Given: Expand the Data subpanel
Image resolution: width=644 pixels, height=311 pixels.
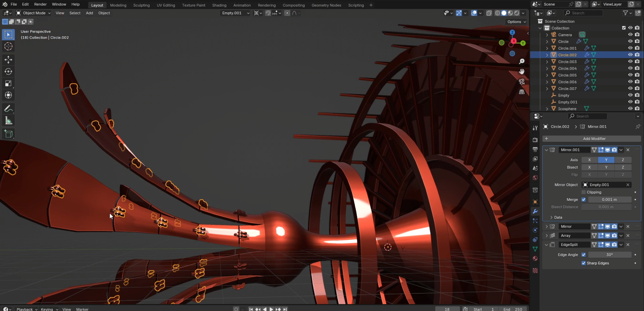Looking at the screenshot, I should click(551, 217).
